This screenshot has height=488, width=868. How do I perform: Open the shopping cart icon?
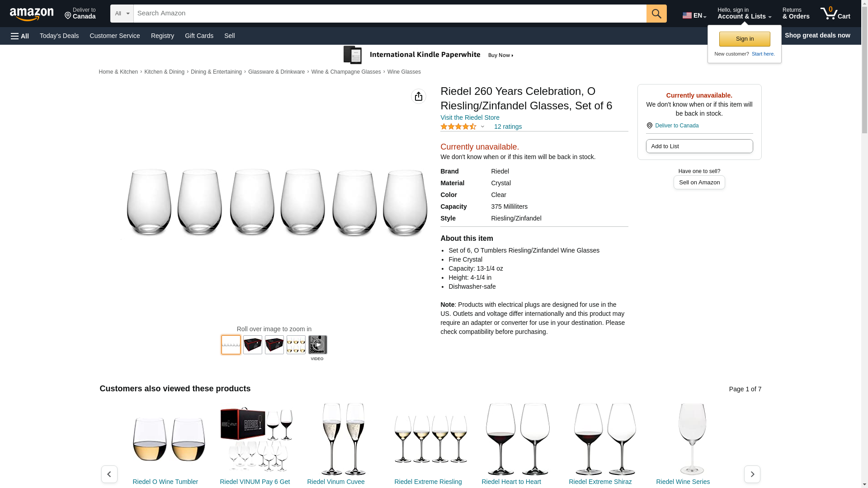835,14
